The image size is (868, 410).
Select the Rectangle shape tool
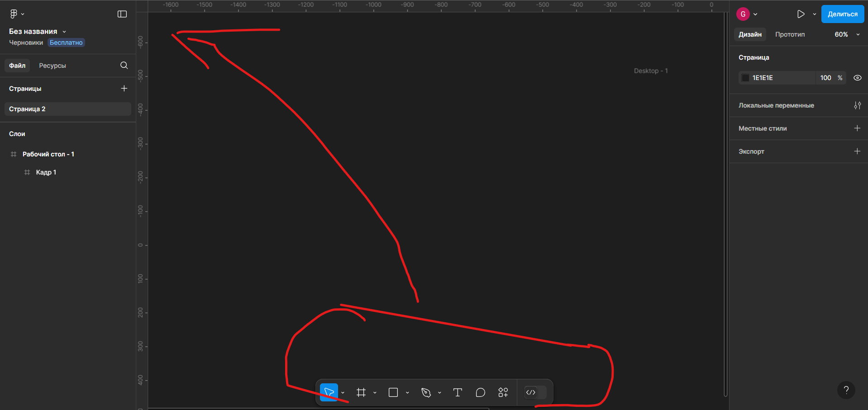(x=393, y=392)
